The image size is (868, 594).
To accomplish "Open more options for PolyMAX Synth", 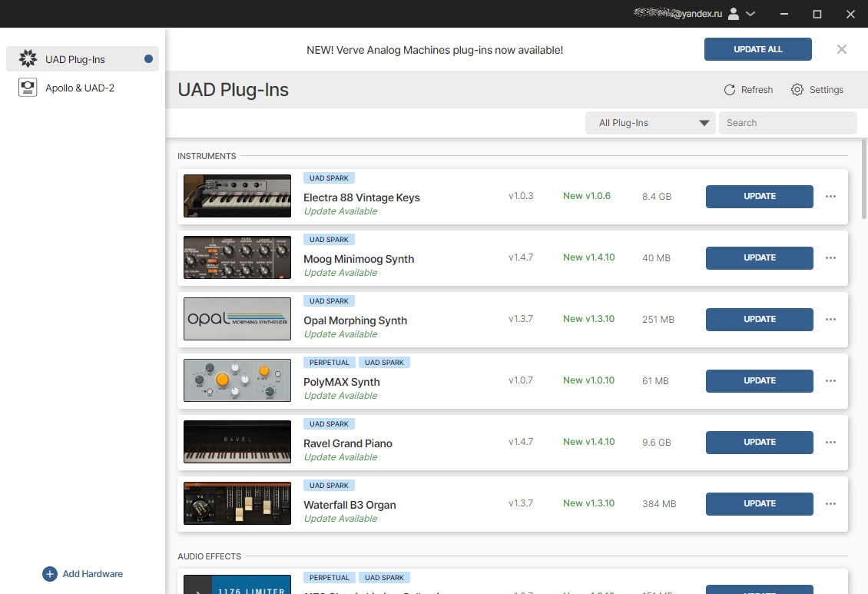I will point(830,381).
